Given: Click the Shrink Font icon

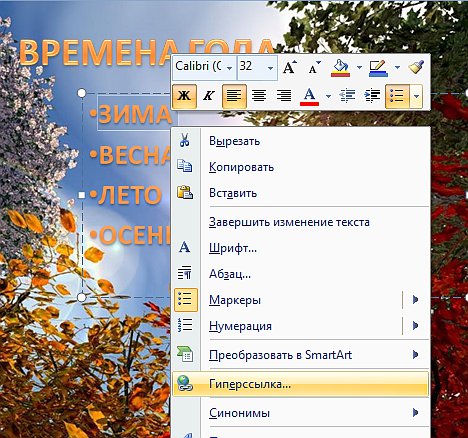Looking at the screenshot, I should 314,68.
